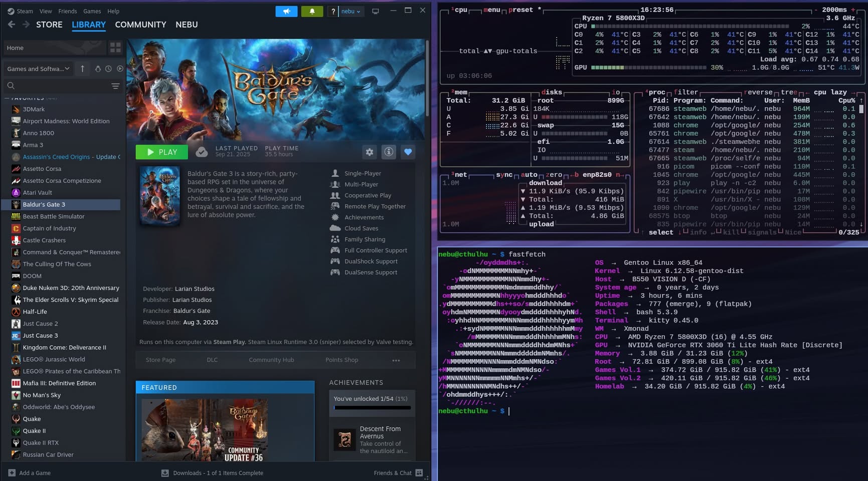Open the nebu account dropdown

[351, 11]
